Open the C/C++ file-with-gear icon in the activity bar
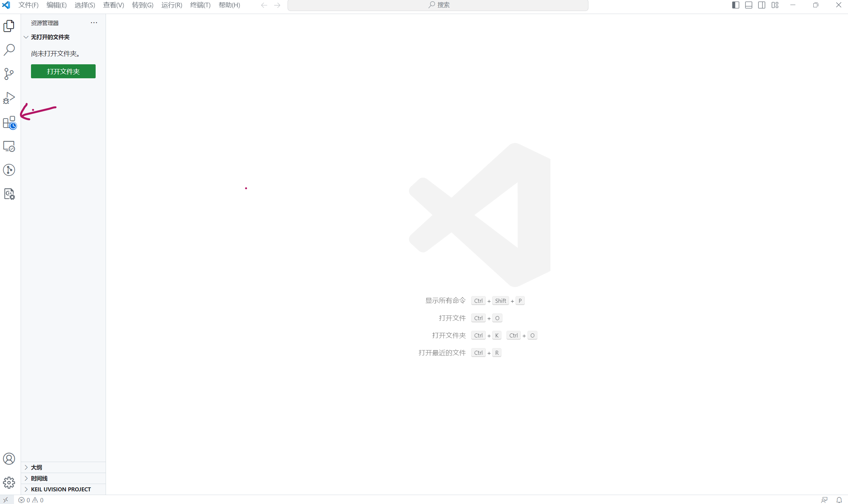This screenshot has height=504, width=848. coord(9,194)
